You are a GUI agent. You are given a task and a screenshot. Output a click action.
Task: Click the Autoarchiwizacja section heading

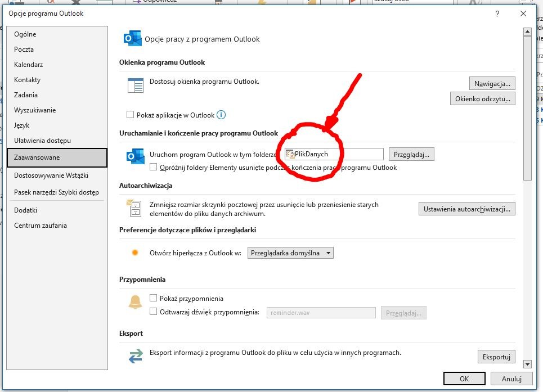[x=145, y=186]
